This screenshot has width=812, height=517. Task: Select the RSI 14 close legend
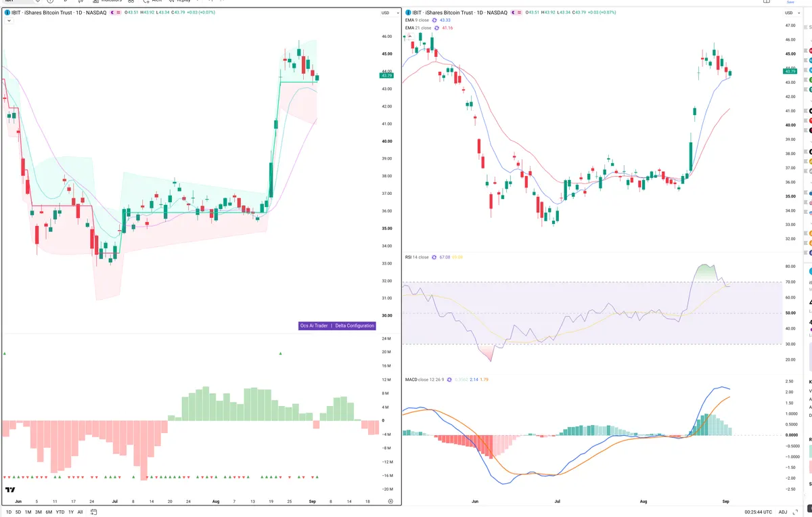point(417,257)
